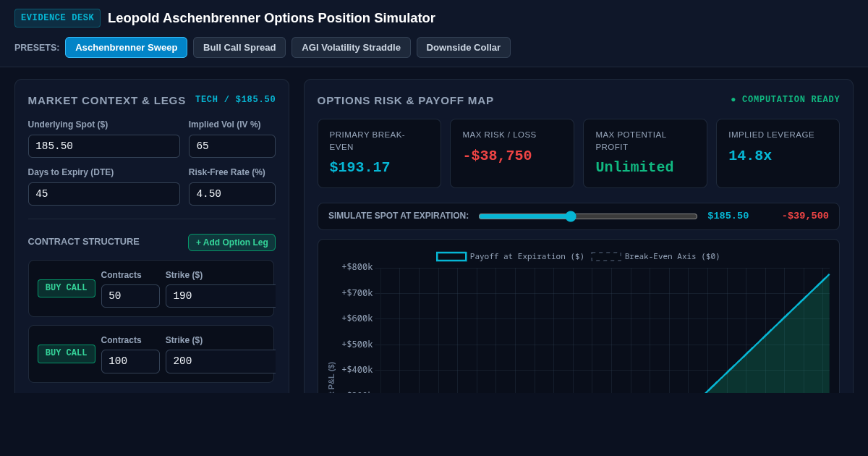868x456 pixels.
Task: Click the simulated spot readout $185.50
Action: 728,216
